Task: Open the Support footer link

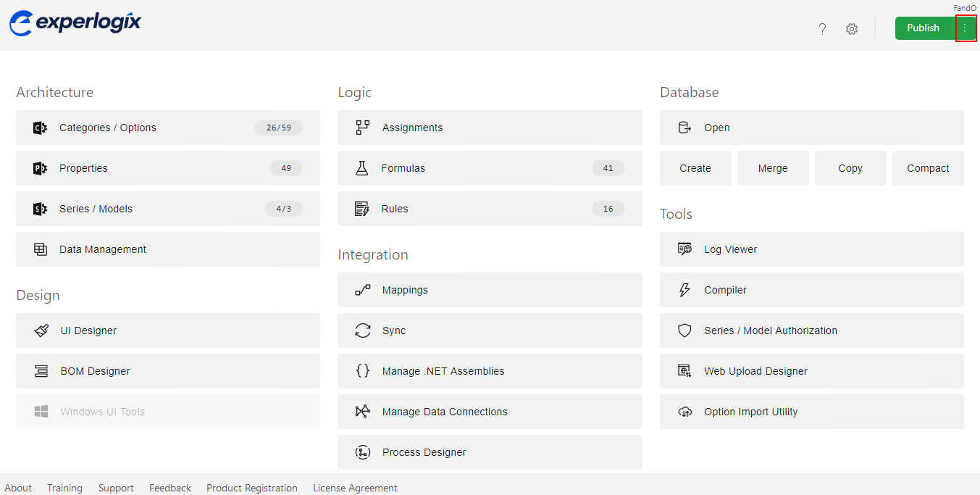Action: [x=116, y=488]
